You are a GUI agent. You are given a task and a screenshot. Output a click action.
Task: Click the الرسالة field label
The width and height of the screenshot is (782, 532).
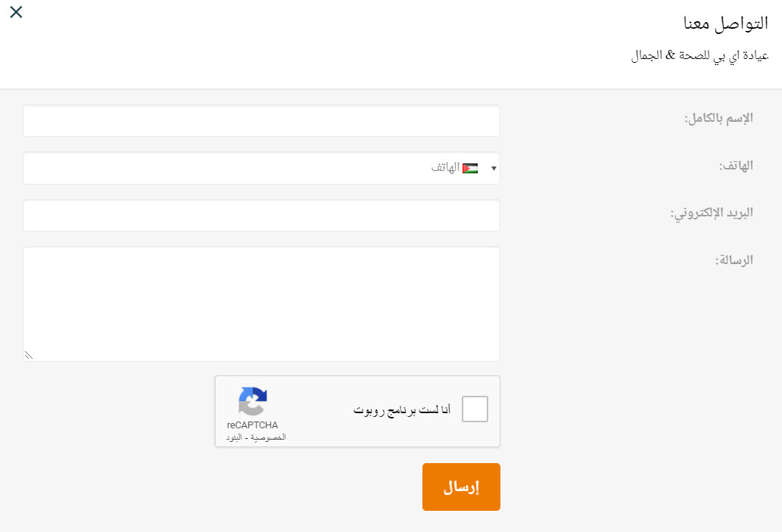pos(734,260)
